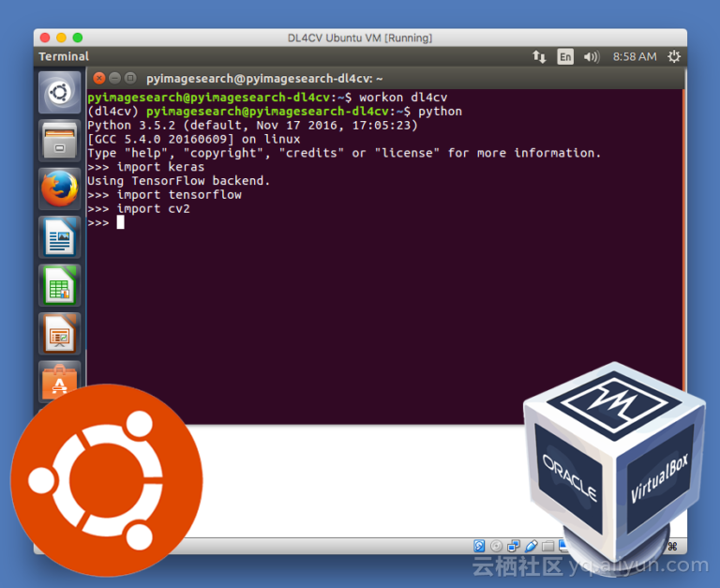The width and height of the screenshot is (720, 588).
Task: Open Ubuntu Software from the launcher
Action: click(59, 380)
